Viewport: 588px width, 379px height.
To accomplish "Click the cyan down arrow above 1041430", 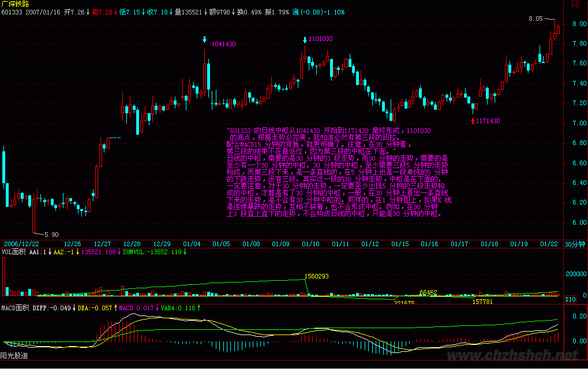I will pyautogui.click(x=204, y=40).
